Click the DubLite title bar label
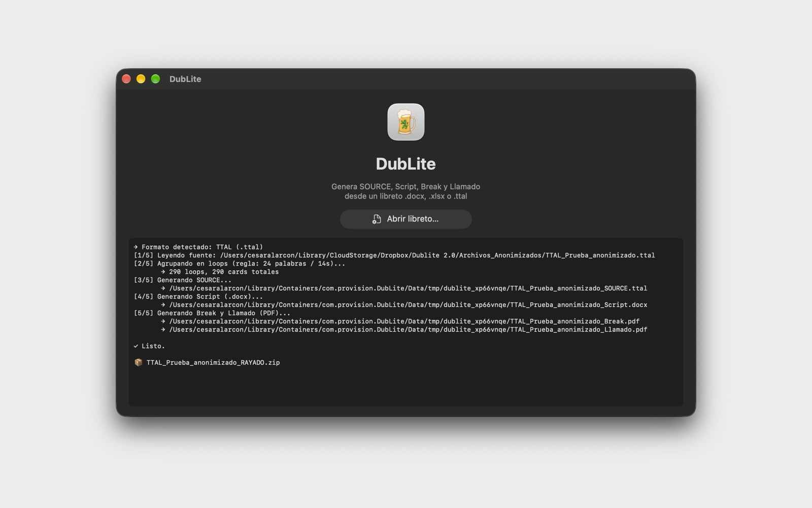The width and height of the screenshot is (812, 508). coord(185,79)
